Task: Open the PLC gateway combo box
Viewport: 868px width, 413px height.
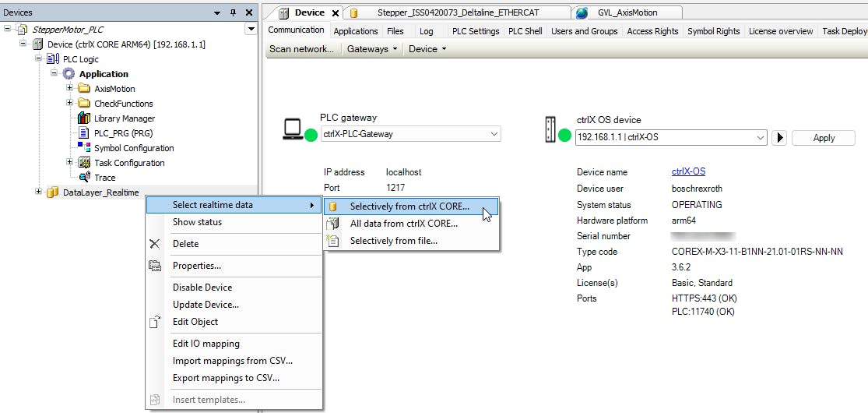Action: tap(410, 134)
